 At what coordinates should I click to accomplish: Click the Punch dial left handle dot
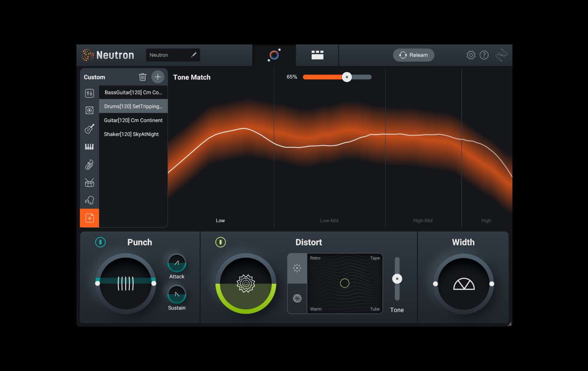coord(97,283)
